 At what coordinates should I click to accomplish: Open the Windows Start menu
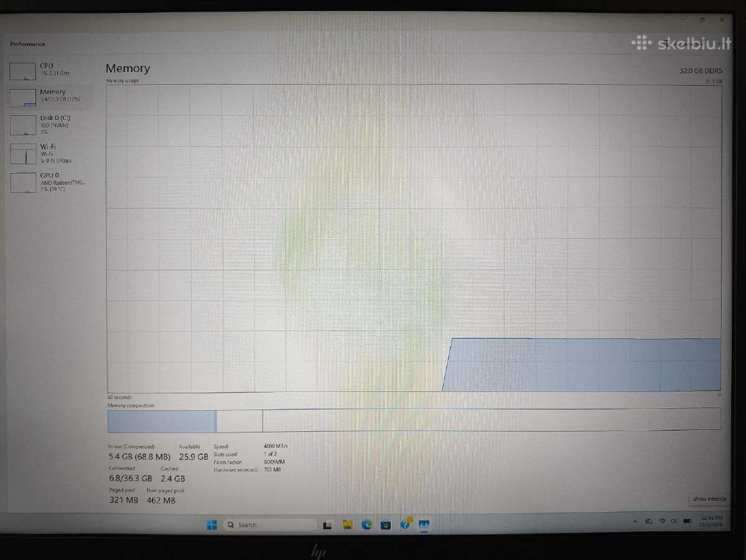[212, 525]
